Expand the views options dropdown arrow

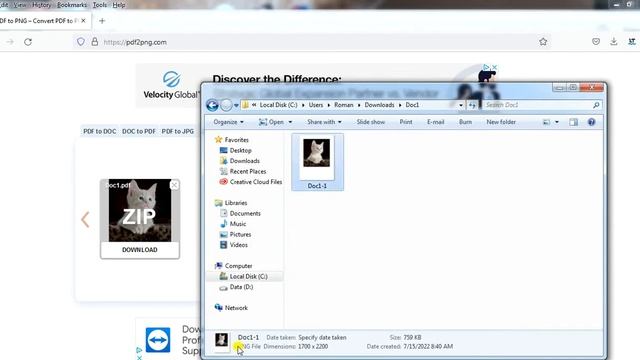[x=557, y=122]
